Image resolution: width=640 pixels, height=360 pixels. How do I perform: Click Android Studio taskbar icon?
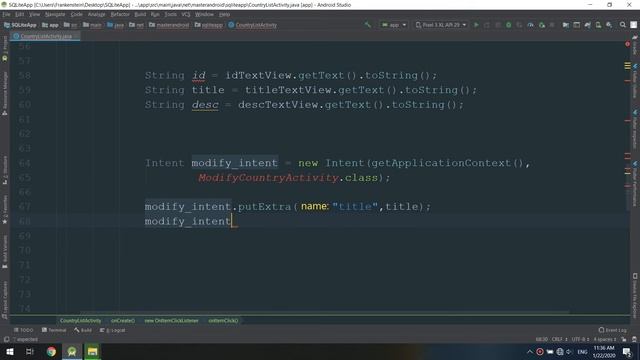(72, 351)
